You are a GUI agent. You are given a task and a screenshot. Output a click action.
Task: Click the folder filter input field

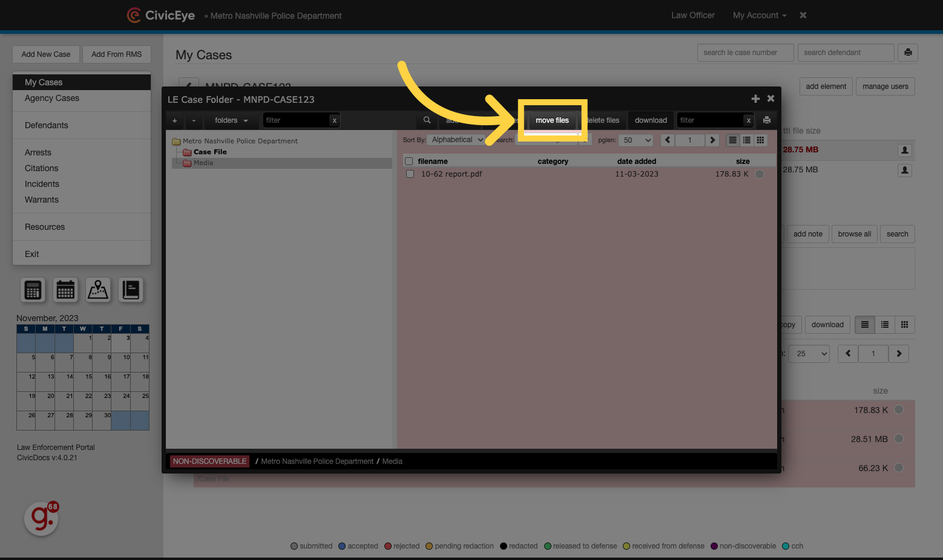(297, 120)
